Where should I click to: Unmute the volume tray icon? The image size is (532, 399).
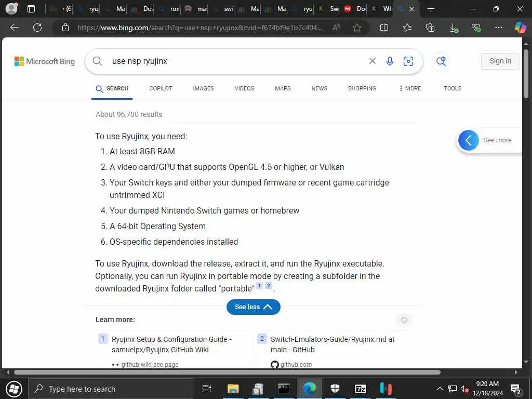pyautogui.click(x=464, y=389)
